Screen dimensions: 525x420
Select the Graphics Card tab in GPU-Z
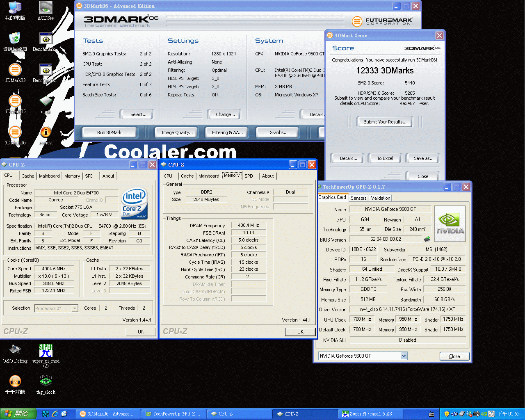(x=333, y=197)
